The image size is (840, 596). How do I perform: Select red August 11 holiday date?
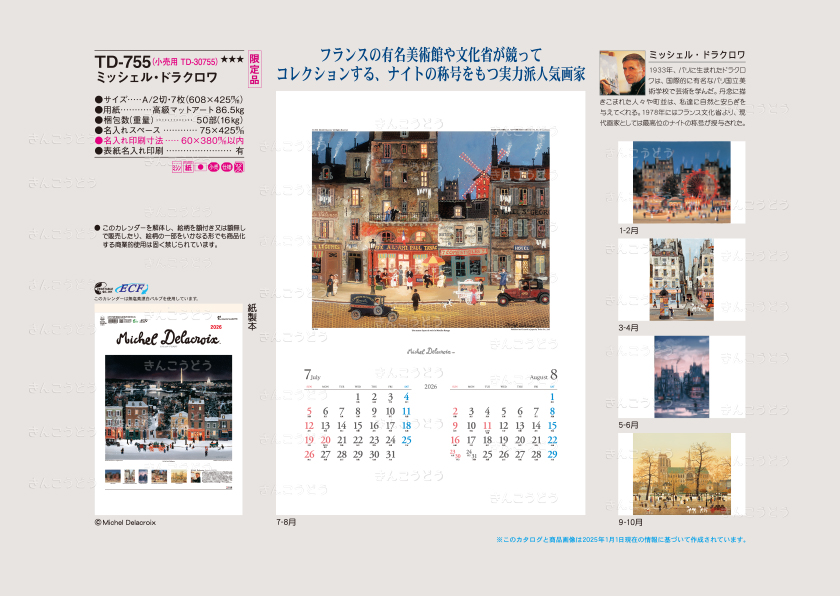point(487,426)
